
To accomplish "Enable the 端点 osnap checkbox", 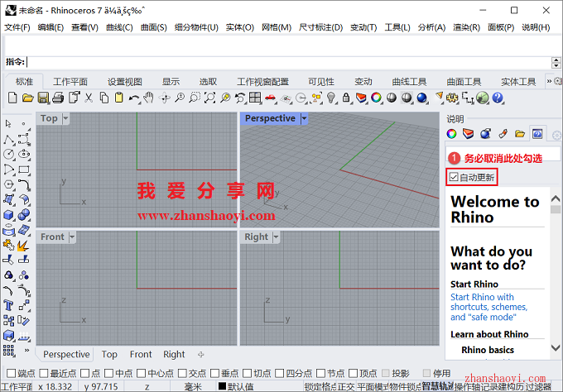I will pyautogui.click(x=11, y=373).
